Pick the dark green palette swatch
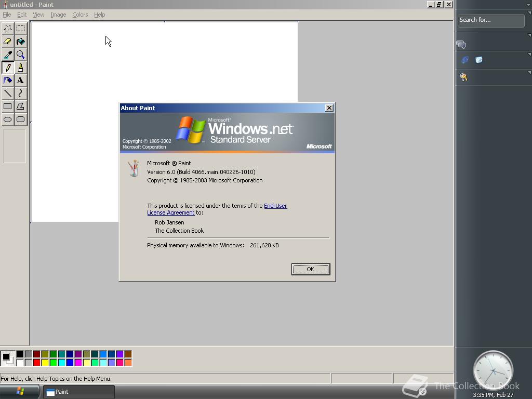Screen dimensions: 532x399 tap(54, 354)
